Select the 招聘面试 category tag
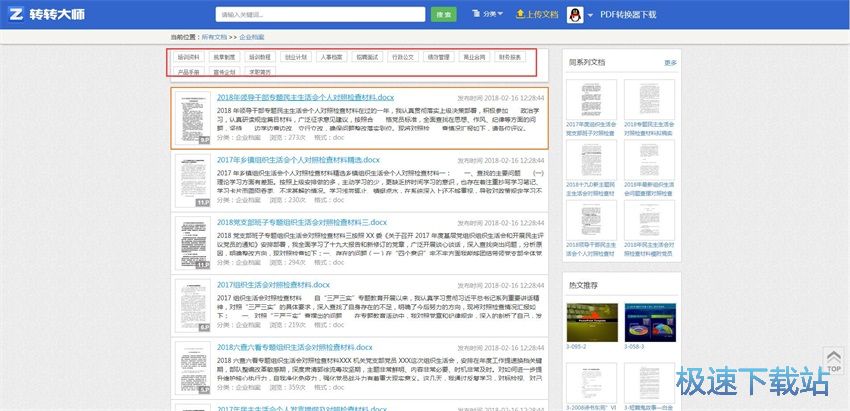850x411 pixels. (x=367, y=57)
